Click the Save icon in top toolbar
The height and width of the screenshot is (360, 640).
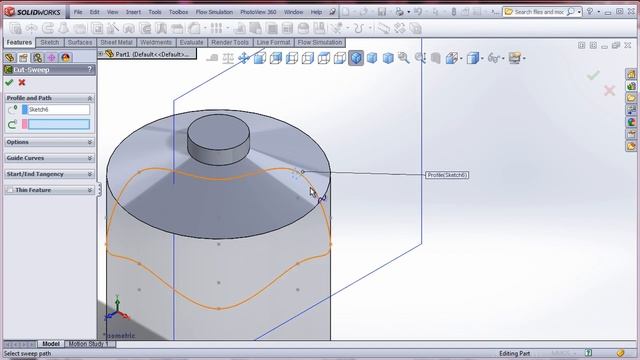coord(382,12)
